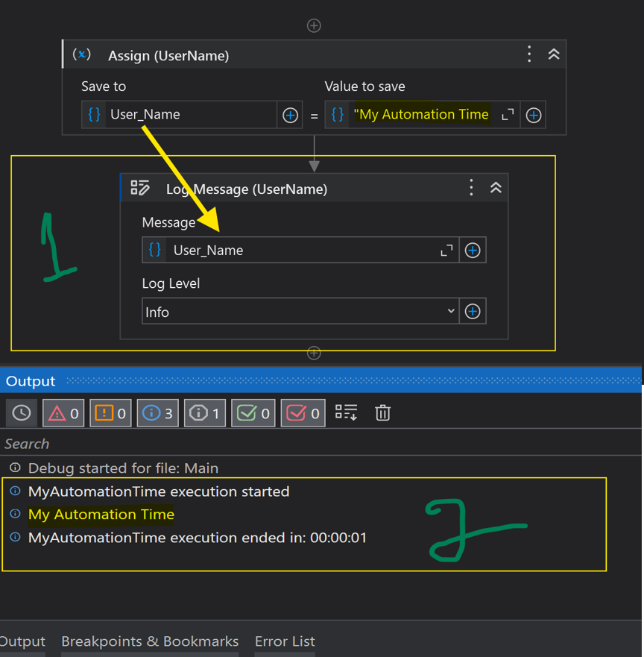The image size is (644, 657).
Task: Click Log Message activity icon in header
Action: 140,188
